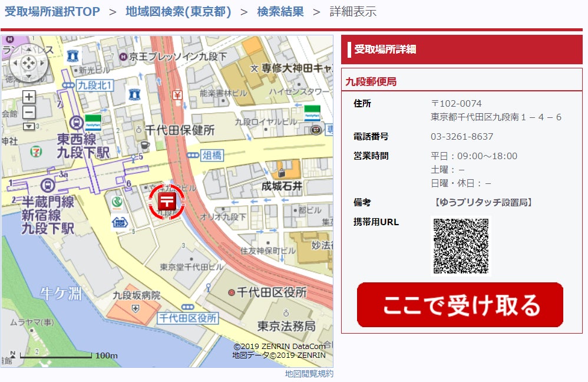Click the 千代田区役所 red marker on map
Image resolution: width=588 pixels, height=382 pixels.
pos(232,292)
